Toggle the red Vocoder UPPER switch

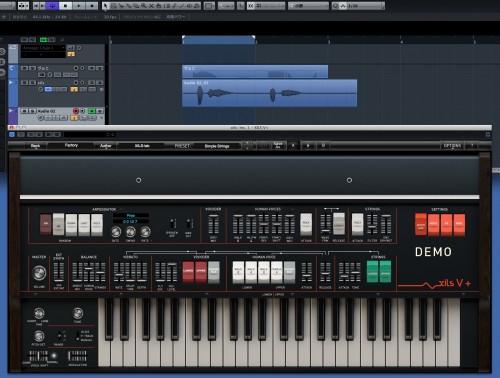201,272
